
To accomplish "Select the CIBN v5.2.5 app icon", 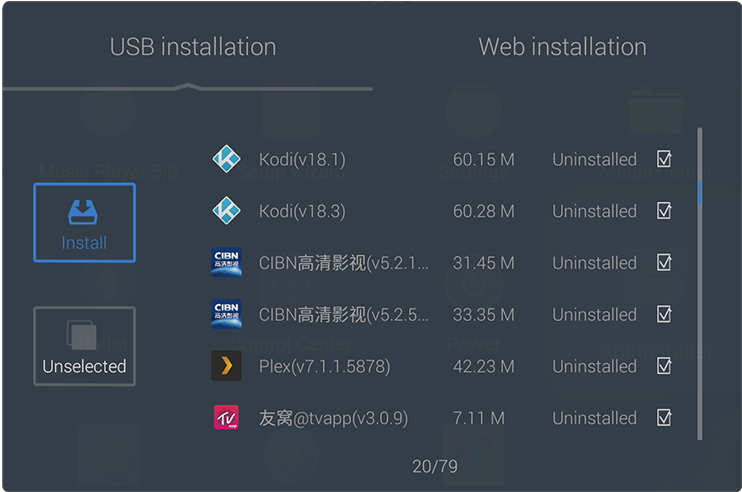I will pos(226,314).
